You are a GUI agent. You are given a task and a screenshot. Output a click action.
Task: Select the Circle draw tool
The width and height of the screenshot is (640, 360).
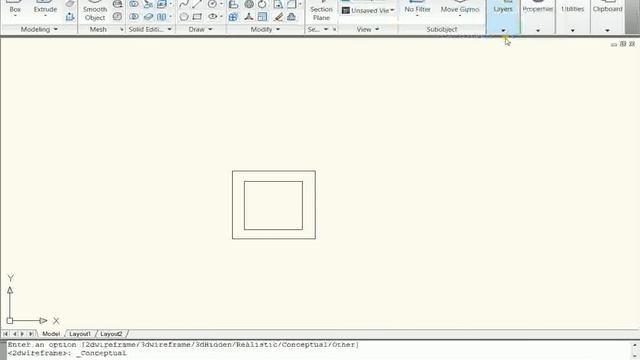[x=212, y=4]
